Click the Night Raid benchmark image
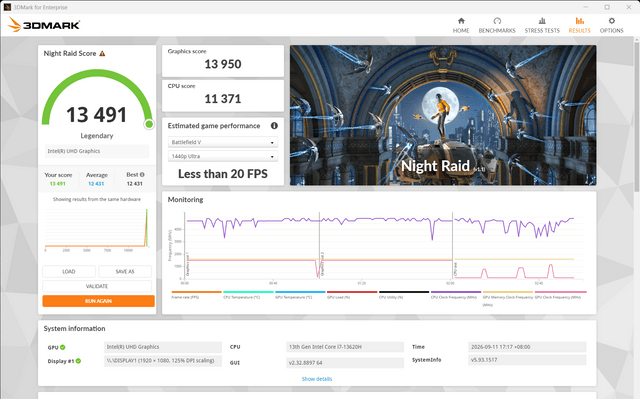The width and height of the screenshot is (640, 399). click(x=443, y=115)
